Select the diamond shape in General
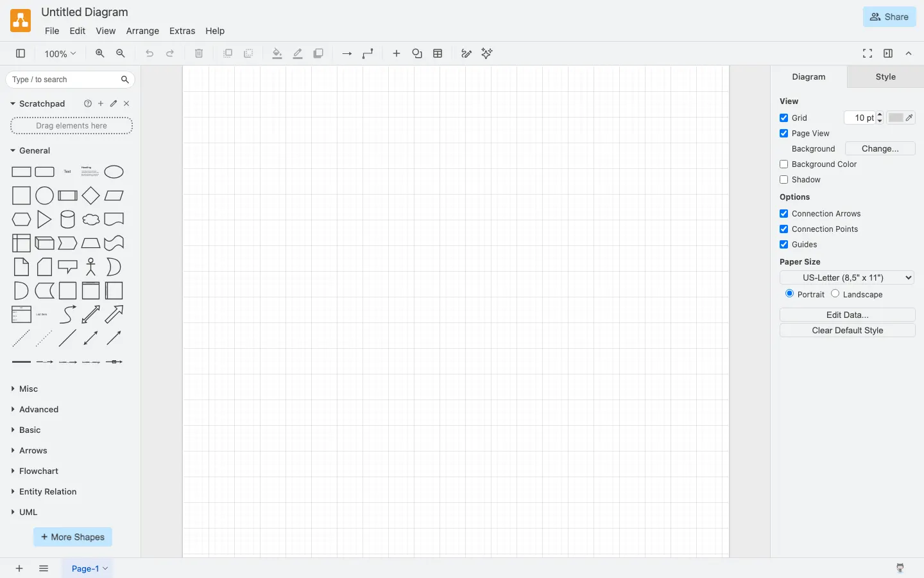The image size is (924, 578). click(91, 196)
